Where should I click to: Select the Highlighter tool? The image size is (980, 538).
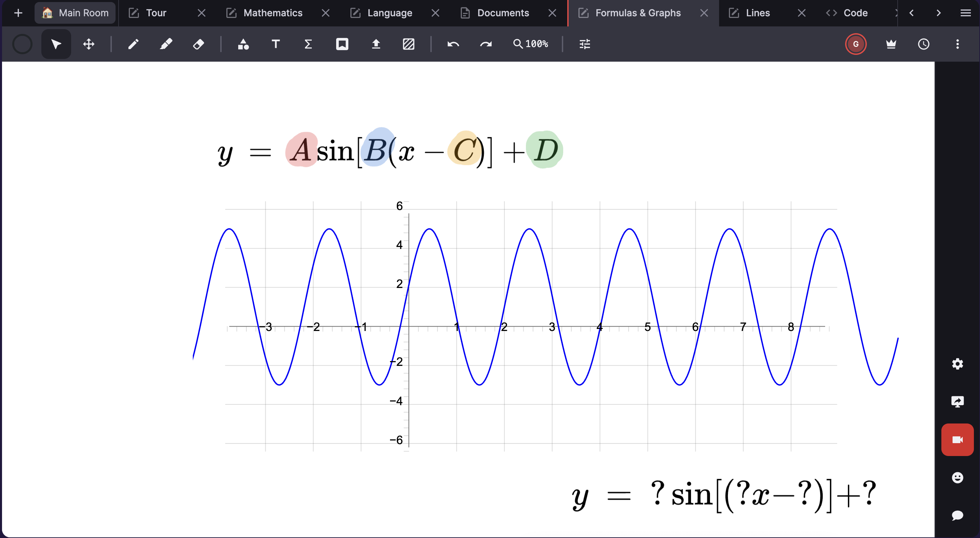tap(166, 44)
